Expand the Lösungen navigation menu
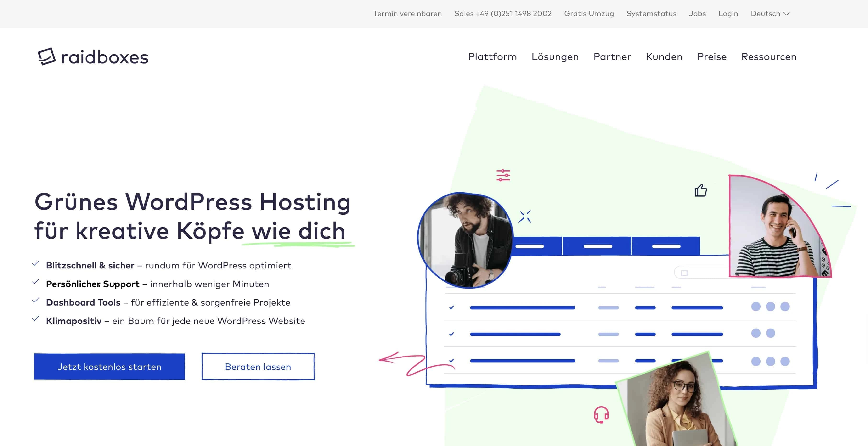 point(555,57)
